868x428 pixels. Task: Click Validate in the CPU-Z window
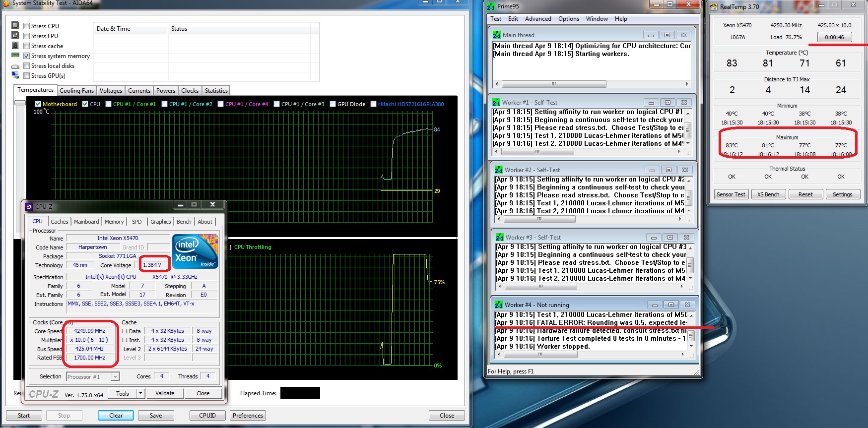tap(165, 393)
